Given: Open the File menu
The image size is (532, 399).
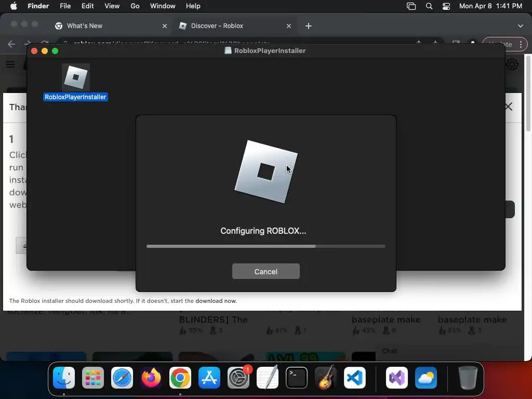Looking at the screenshot, I should [65, 6].
